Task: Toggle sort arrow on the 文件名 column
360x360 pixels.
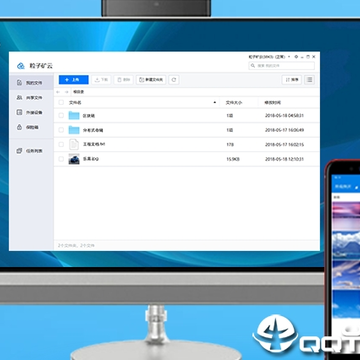Action: tap(215, 103)
